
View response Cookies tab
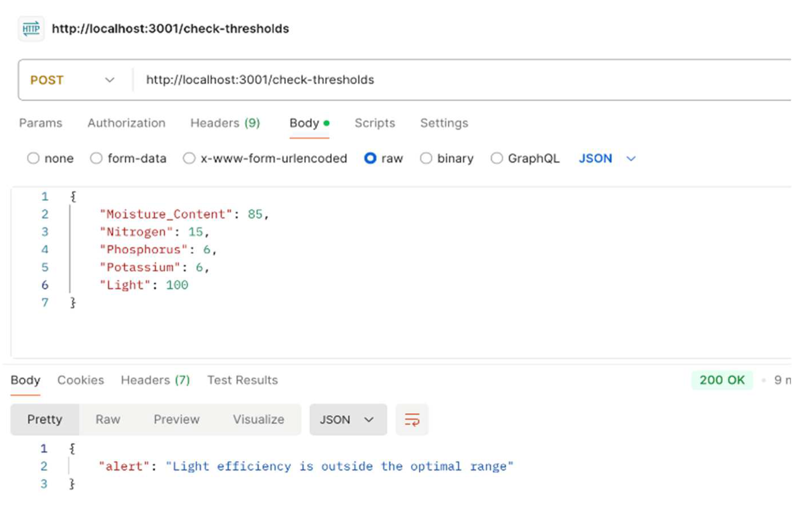[x=81, y=380]
